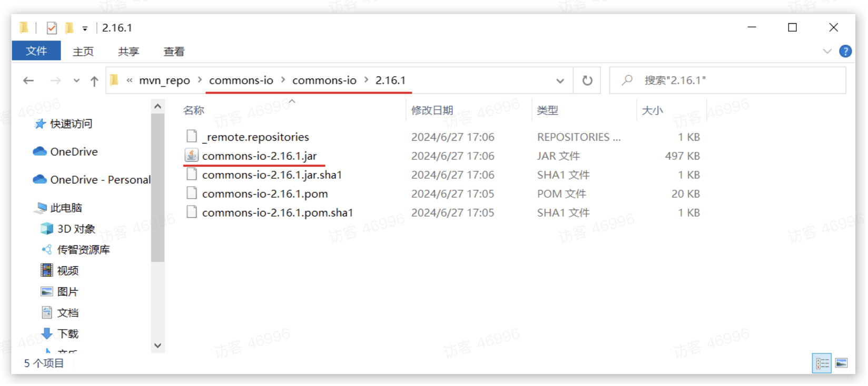
Task: Open OneDrive - Personal in sidebar
Action: [x=100, y=180]
